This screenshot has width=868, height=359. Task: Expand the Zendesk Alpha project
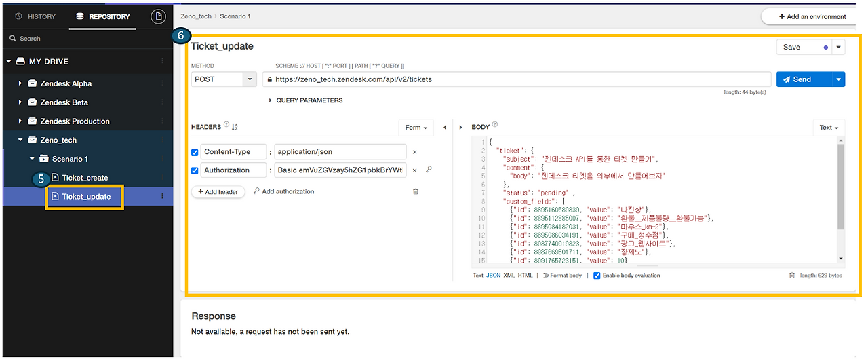[x=20, y=83]
